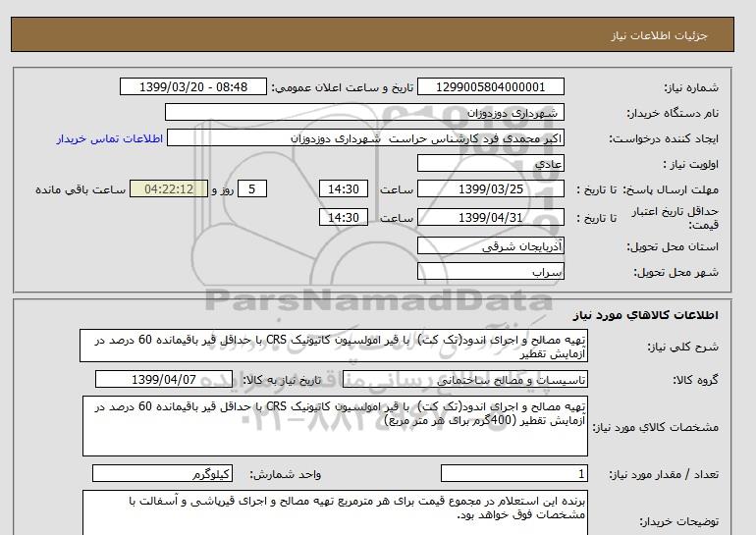Image resolution: width=756 pixels, height=535 pixels.
Task: Click the label نام دستگاه خریدار
Action: [673, 113]
